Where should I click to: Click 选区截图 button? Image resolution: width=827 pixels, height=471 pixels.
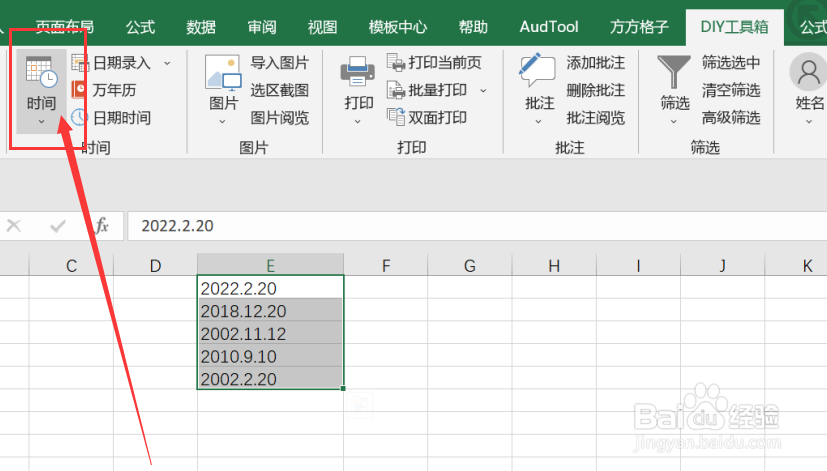[279, 90]
